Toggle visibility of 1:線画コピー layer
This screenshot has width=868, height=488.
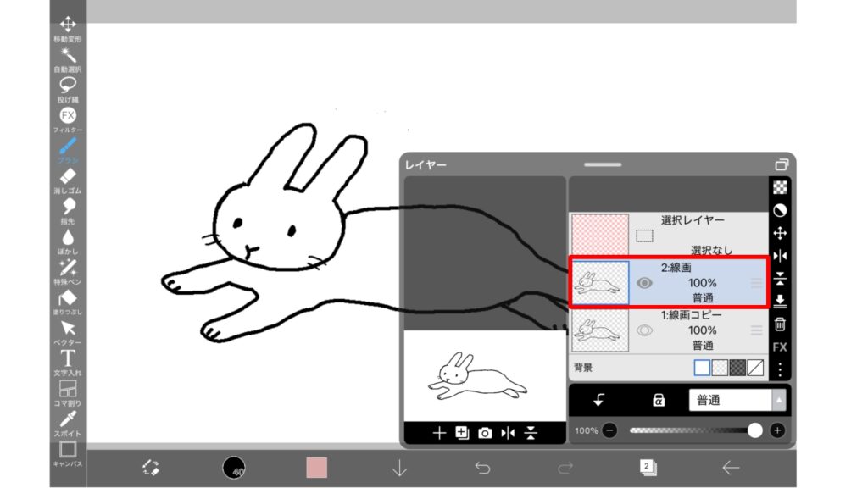(x=644, y=330)
